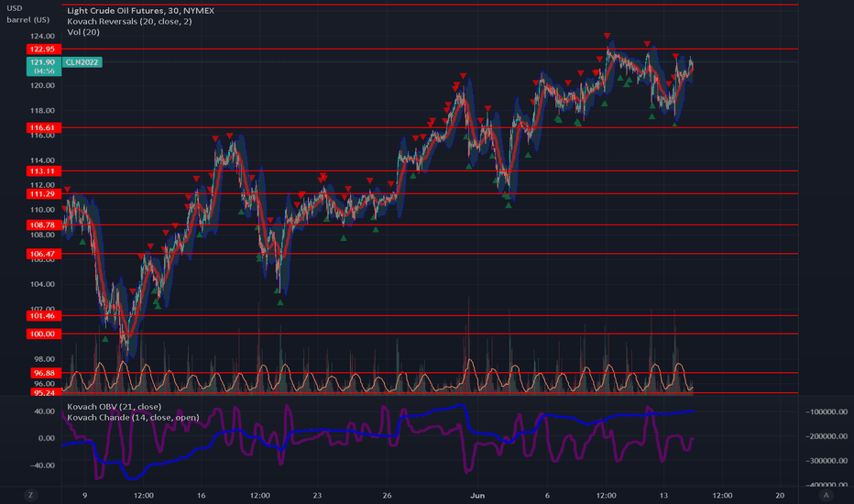Click the 40.00 value on oscillator axis
Screen dimensions: 854x504
click(45, 411)
